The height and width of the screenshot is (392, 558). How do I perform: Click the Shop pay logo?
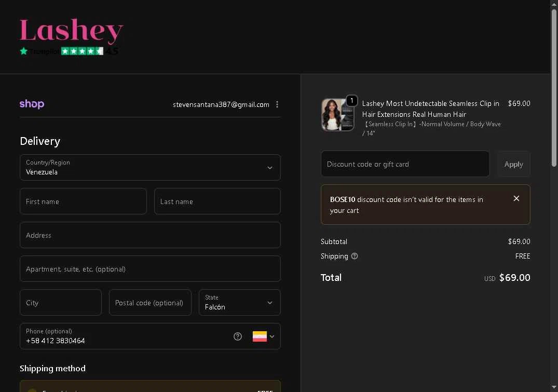(x=32, y=104)
